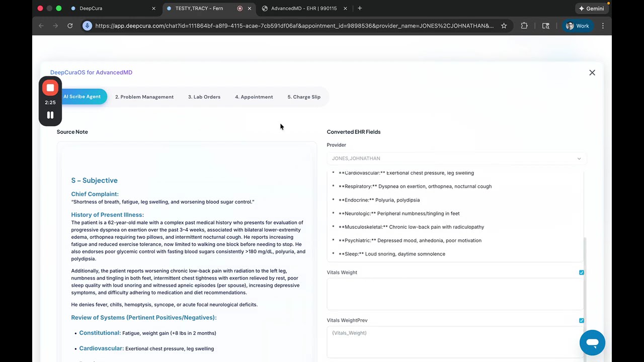Click the dimmed browser forward arrow
644x362 pixels.
click(x=55, y=26)
